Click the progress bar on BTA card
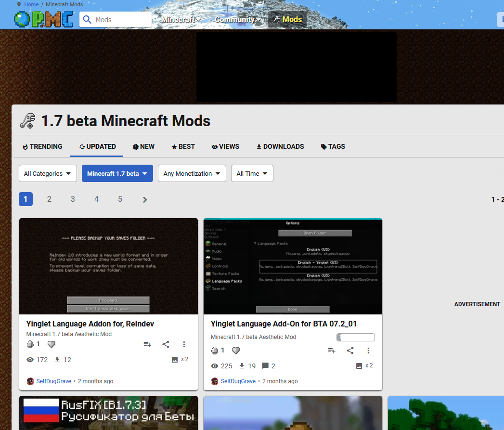Viewport: 504px width, 430px height. click(x=356, y=338)
